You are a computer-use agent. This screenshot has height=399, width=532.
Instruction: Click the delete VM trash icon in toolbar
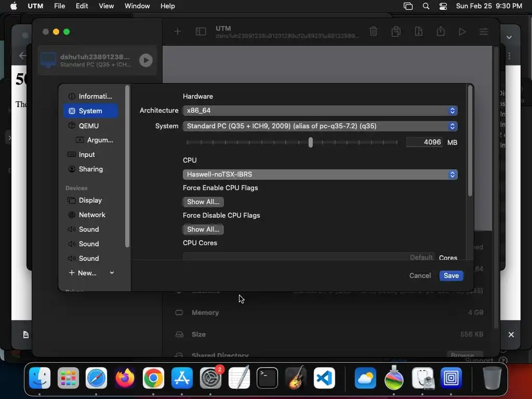pyautogui.click(x=374, y=32)
